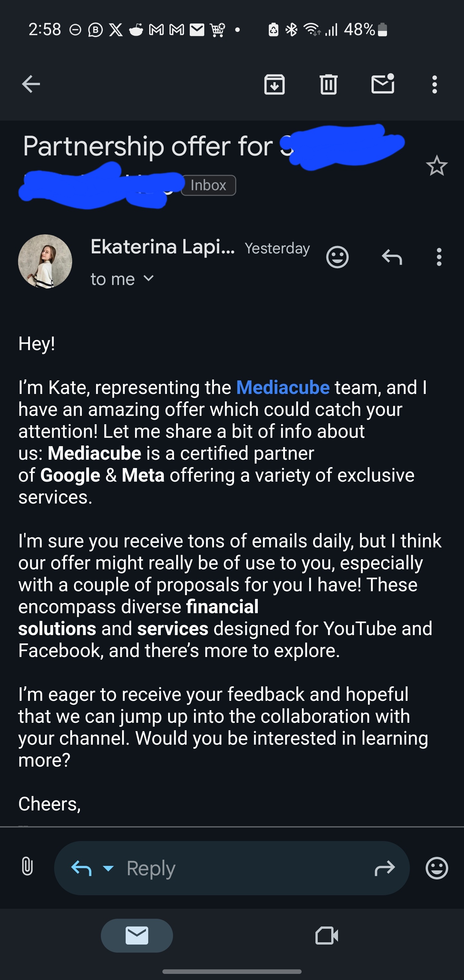Open message options next to sender
The image size is (464, 980).
click(439, 257)
